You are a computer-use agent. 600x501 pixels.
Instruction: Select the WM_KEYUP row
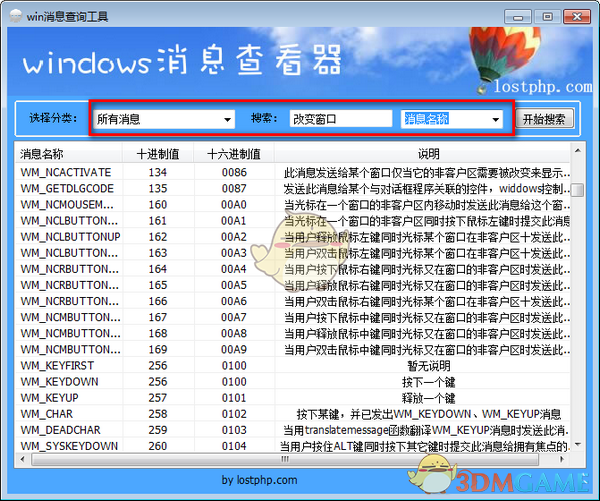[293, 398]
